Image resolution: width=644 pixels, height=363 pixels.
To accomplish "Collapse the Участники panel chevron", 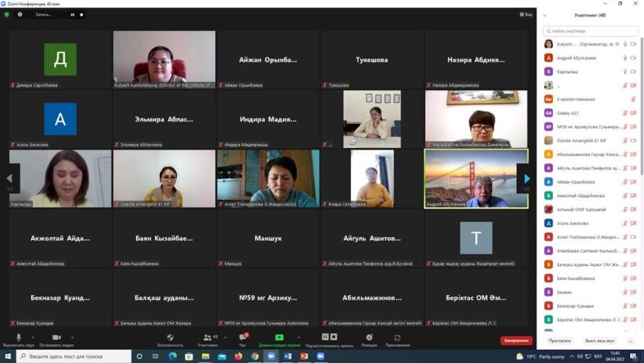I will click(545, 15).
